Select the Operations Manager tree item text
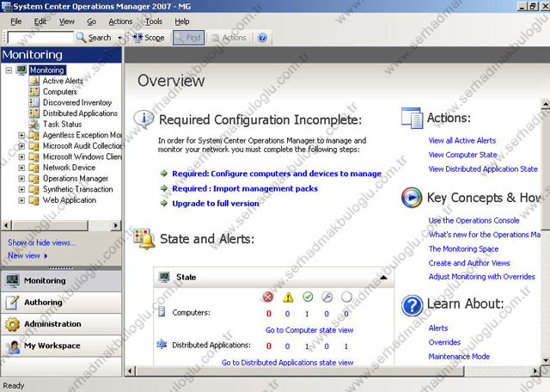550x392 pixels. click(76, 179)
